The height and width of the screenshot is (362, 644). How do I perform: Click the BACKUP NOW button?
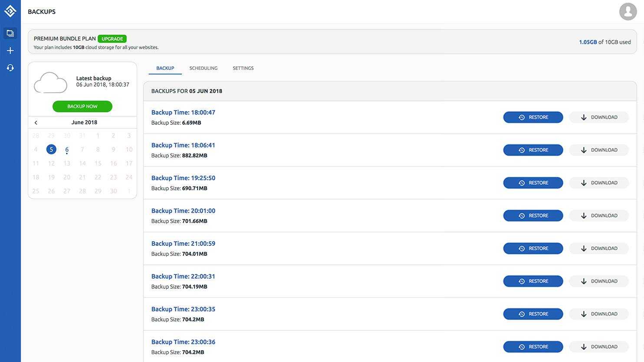(82, 106)
